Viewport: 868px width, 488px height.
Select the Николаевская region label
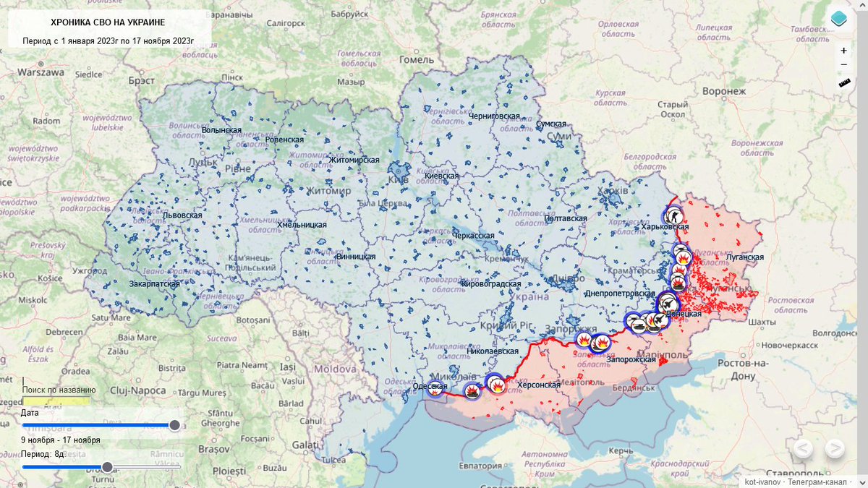click(494, 351)
